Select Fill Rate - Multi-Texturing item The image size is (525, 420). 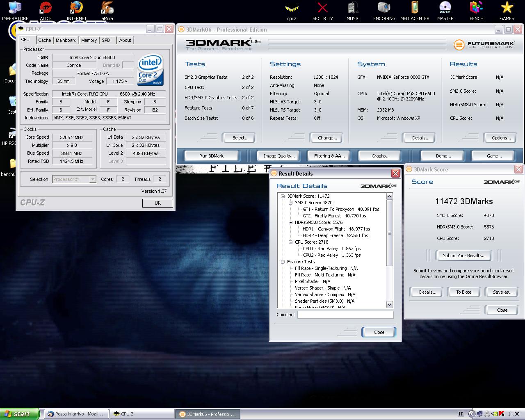[x=325, y=275]
